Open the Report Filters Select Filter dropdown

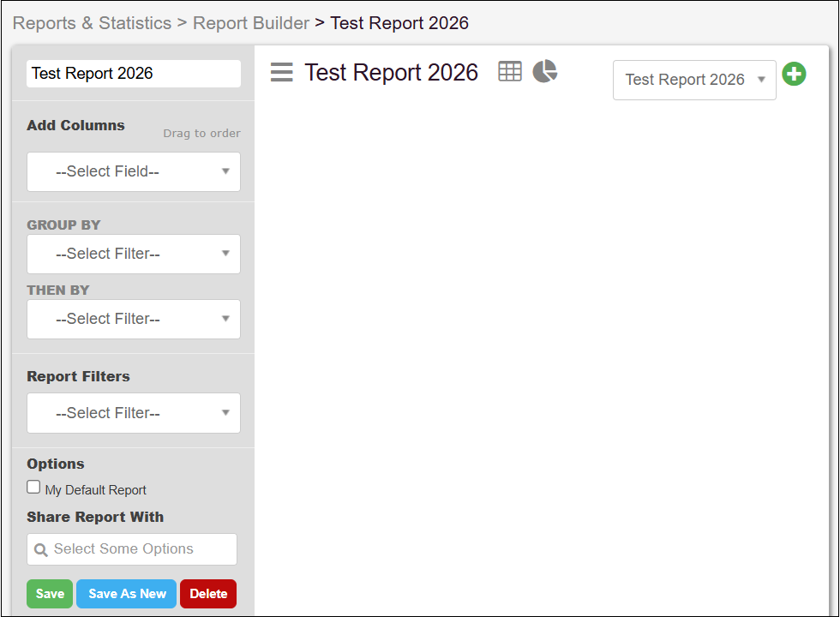coord(134,413)
